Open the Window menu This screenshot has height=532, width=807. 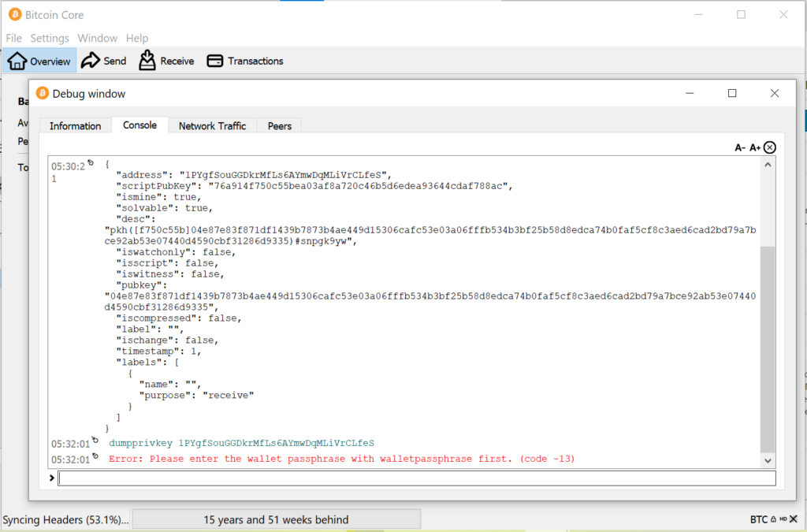pyautogui.click(x=97, y=38)
